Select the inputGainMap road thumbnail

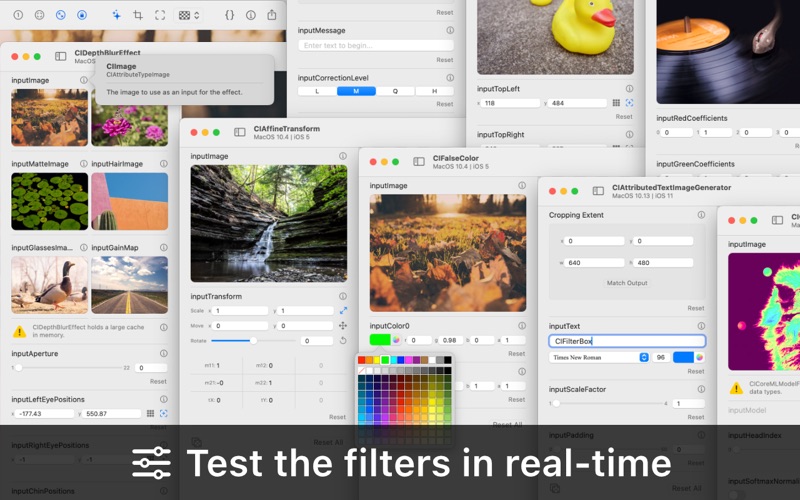[130, 285]
